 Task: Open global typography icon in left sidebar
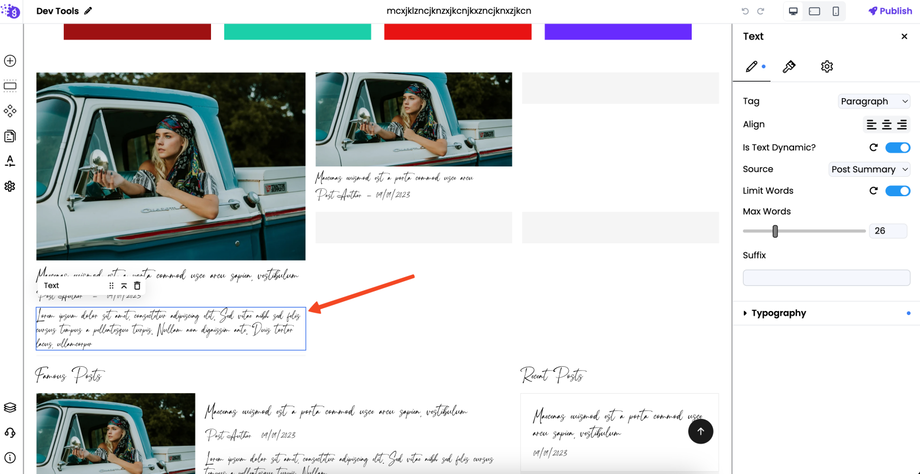coord(10,161)
